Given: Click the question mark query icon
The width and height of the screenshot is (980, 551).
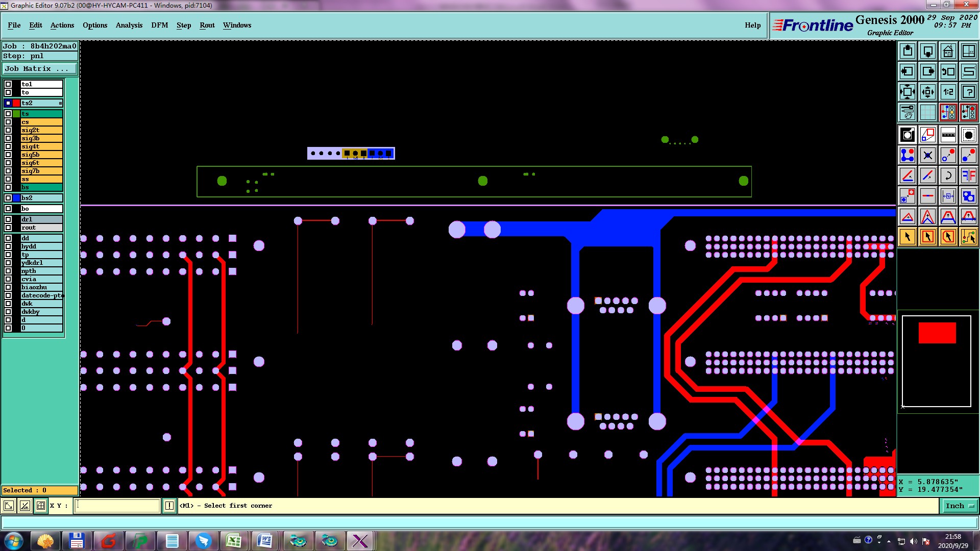Looking at the screenshot, I should tap(968, 92).
